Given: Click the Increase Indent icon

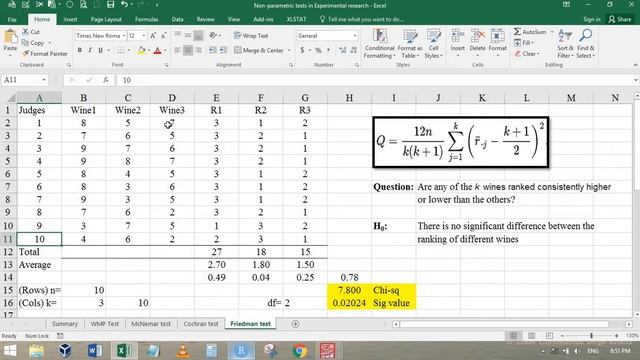Looking at the screenshot, I should pos(223,50).
